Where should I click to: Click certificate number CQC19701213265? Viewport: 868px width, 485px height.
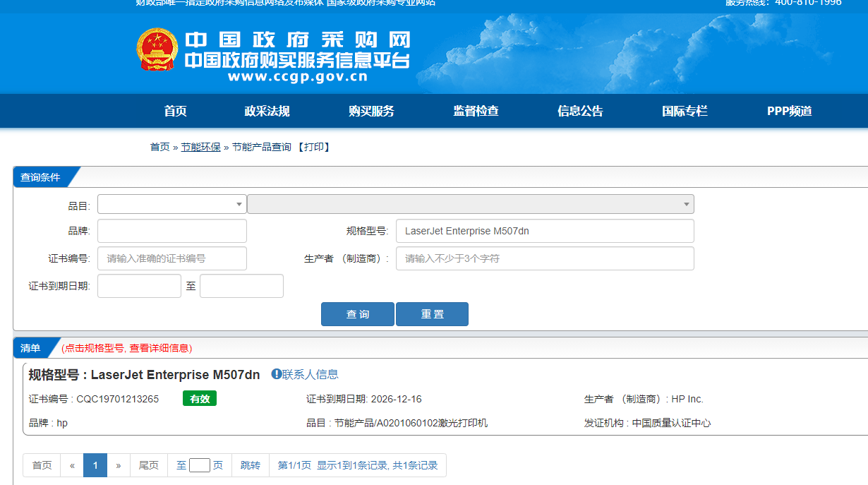(x=118, y=399)
